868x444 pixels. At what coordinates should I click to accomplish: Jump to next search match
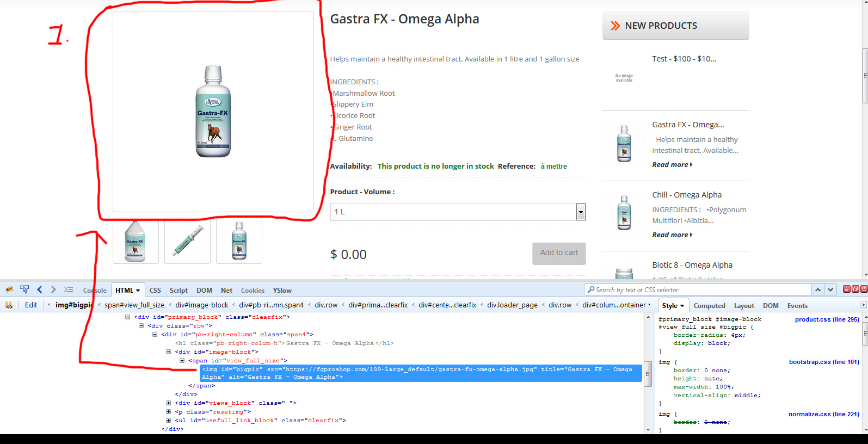point(830,289)
